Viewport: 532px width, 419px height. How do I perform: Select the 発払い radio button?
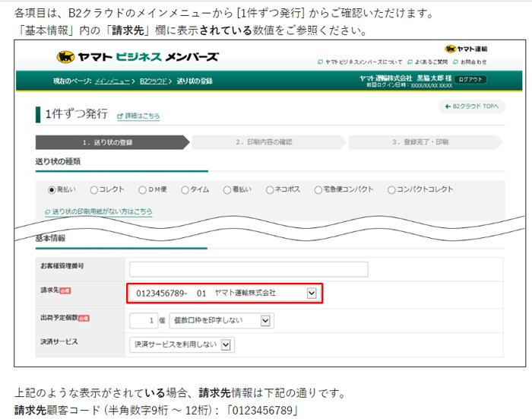[x=52, y=190]
